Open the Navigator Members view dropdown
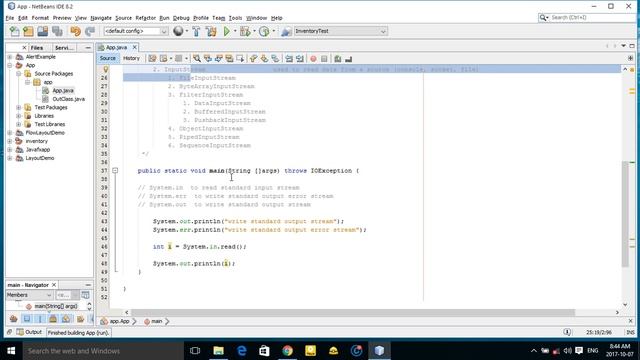Image resolution: width=640 pixels, height=360 pixels. tap(29, 295)
